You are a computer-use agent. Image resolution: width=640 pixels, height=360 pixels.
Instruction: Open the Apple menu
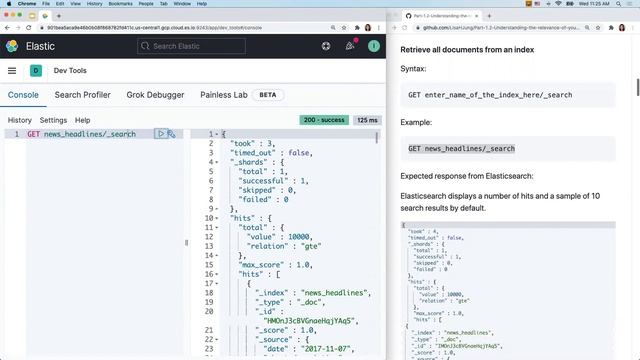point(9,4)
